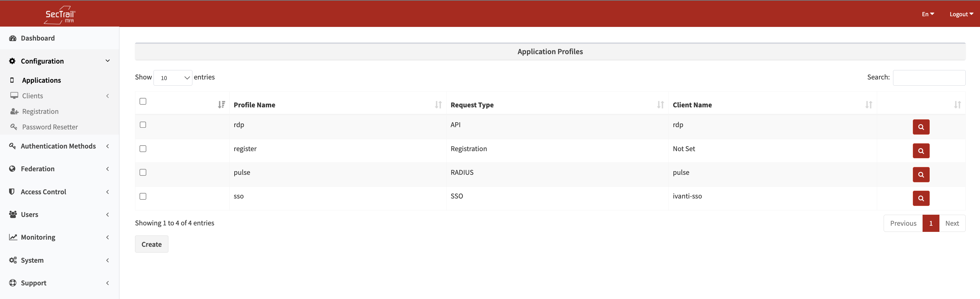Open the Registration section in sidebar

pos(40,111)
